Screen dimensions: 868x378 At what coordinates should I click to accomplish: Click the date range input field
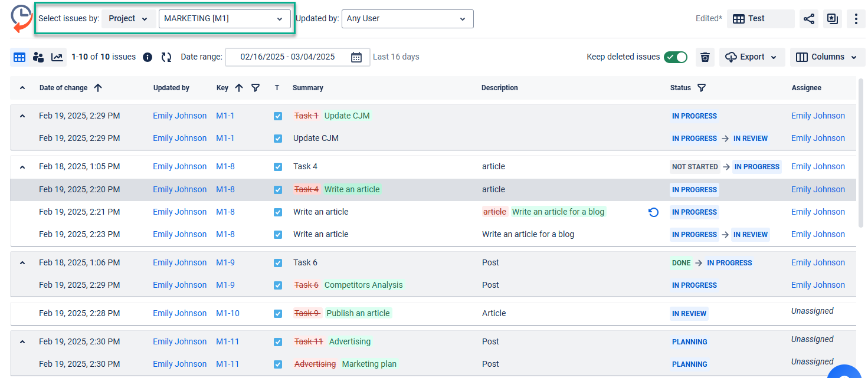tap(288, 57)
